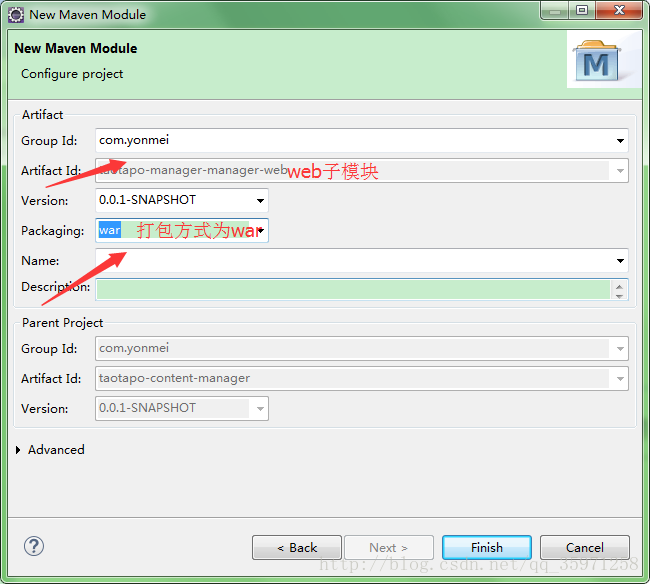Click the Back button
The image size is (650, 584).
click(x=297, y=548)
